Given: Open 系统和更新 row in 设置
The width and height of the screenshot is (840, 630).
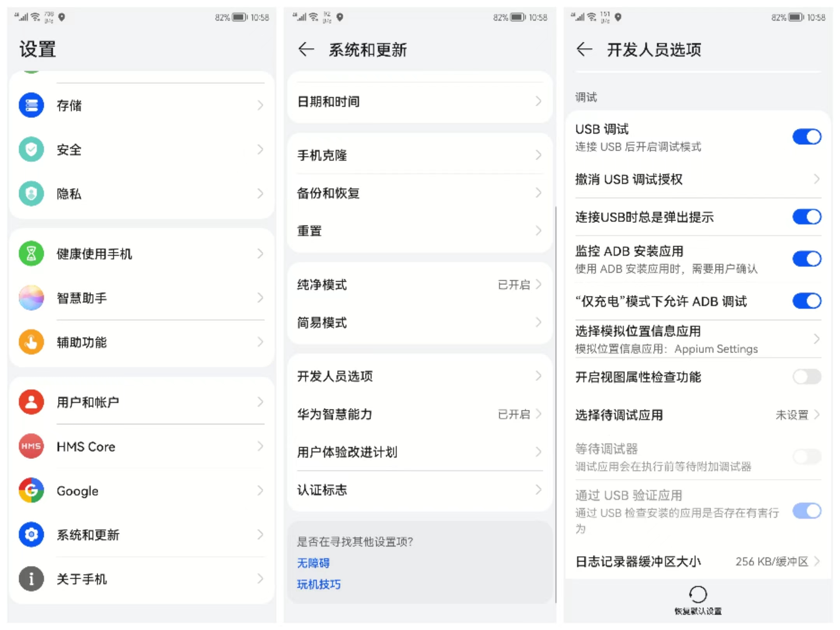Looking at the screenshot, I should [x=142, y=534].
